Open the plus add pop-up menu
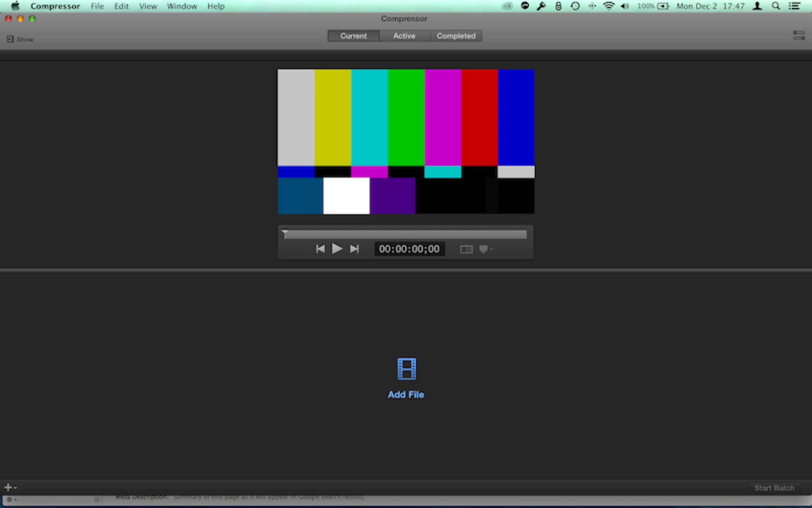This screenshot has height=508, width=812. 10,487
